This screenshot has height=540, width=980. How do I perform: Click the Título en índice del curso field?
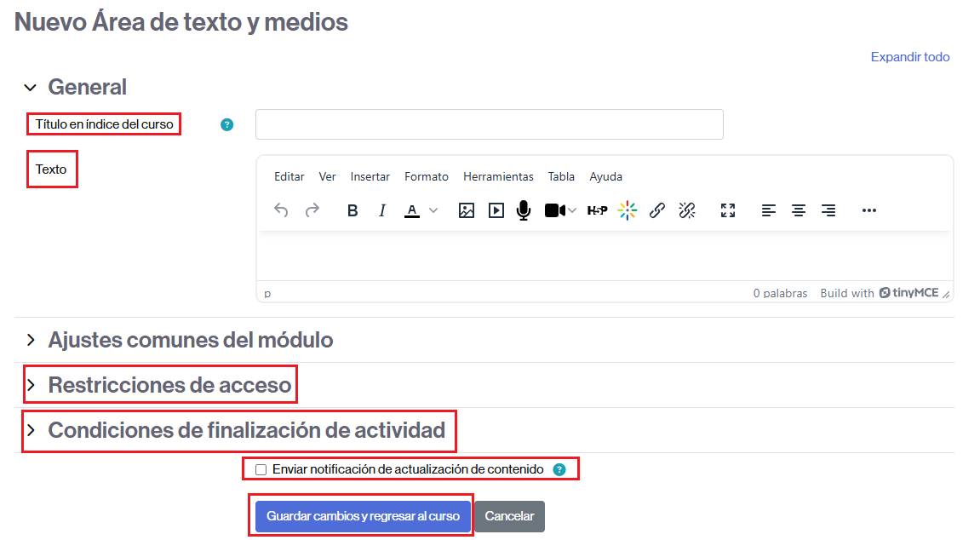click(x=490, y=124)
